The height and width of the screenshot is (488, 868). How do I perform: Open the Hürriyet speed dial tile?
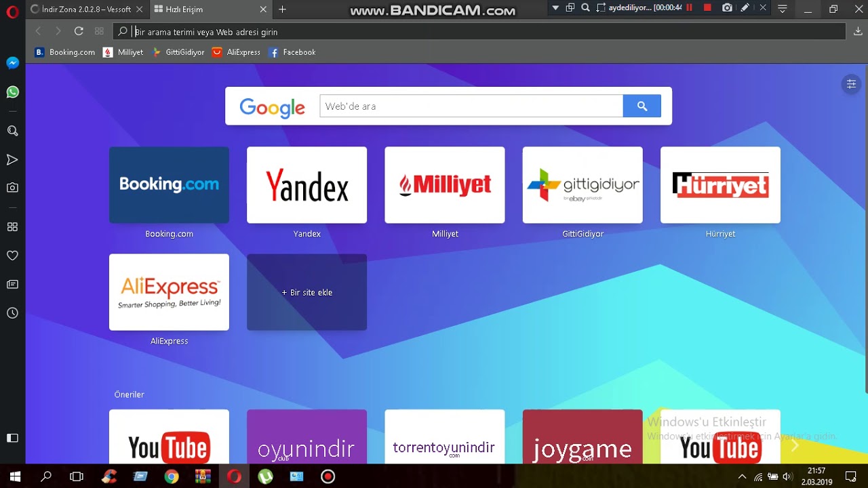point(720,185)
